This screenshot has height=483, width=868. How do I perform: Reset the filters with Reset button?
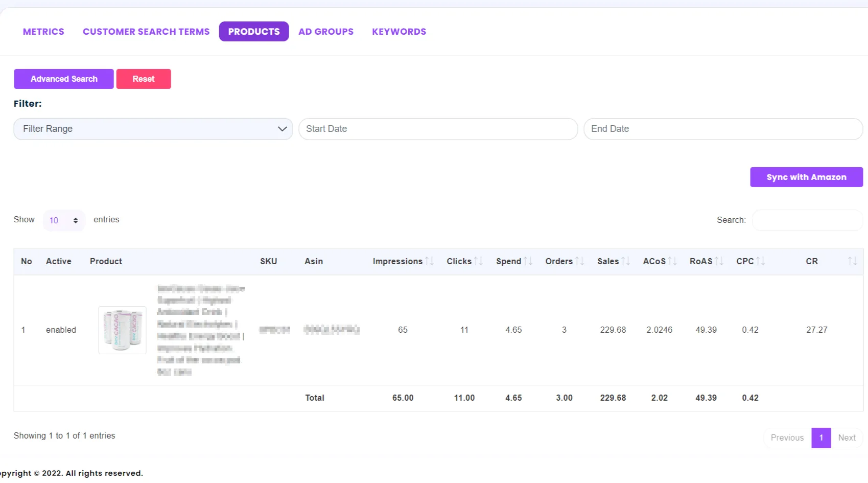click(x=144, y=79)
